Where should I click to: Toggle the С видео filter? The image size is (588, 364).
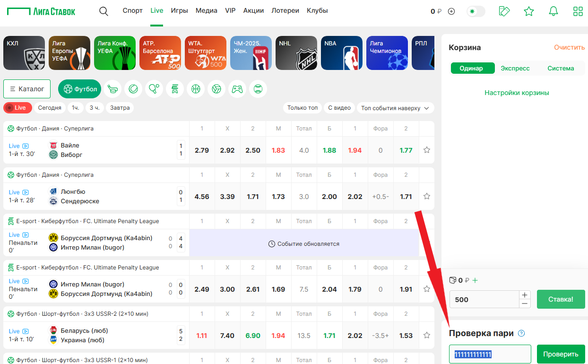pos(339,108)
